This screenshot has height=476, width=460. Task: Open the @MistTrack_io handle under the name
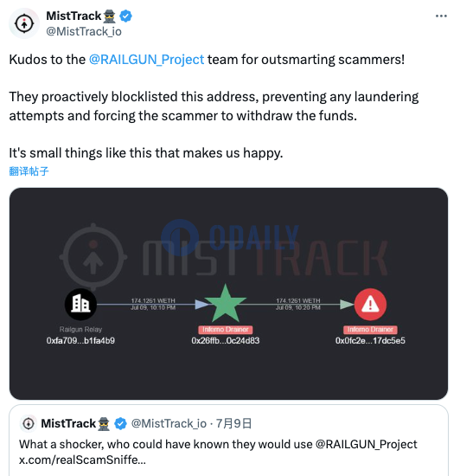[x=84, y=31]
